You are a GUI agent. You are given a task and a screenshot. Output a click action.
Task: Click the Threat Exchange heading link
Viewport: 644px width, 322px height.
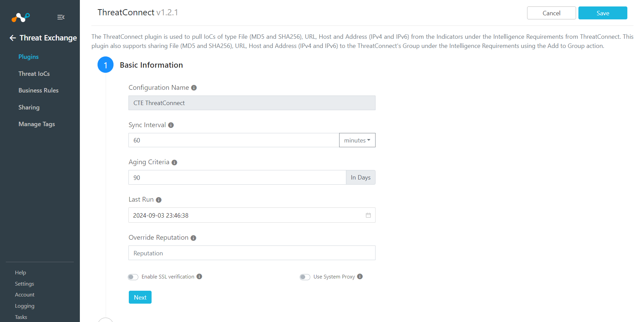pyautogui.click(x=48, y=38)
